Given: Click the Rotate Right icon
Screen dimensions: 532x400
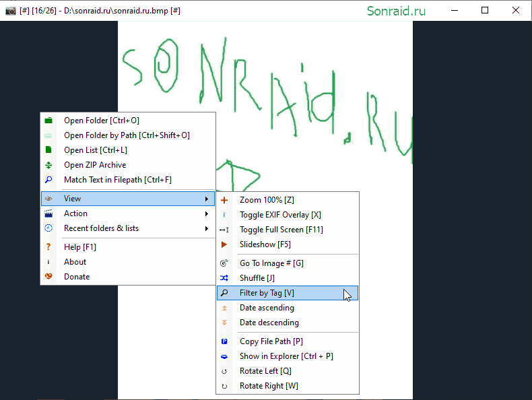Looking at the screenshot, I should 224,386.
